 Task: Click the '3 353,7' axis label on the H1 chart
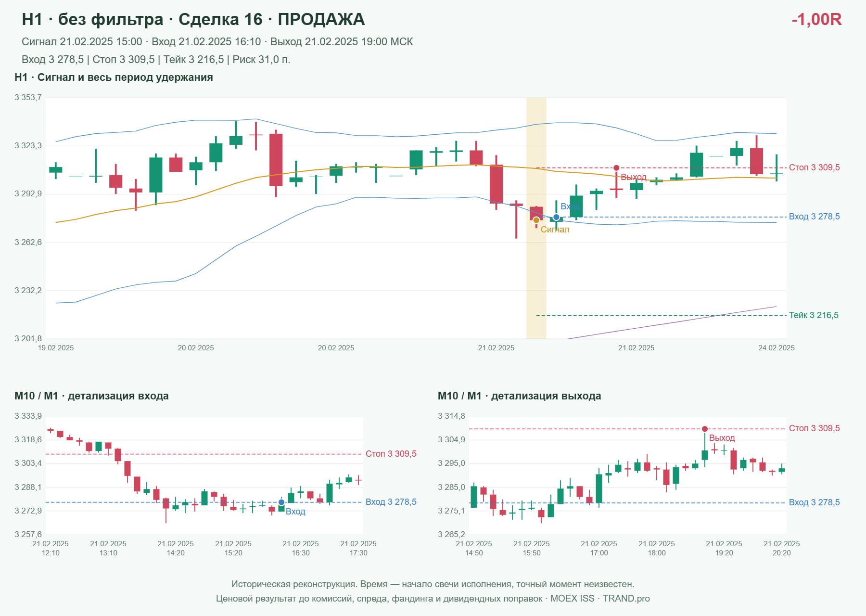28,98
